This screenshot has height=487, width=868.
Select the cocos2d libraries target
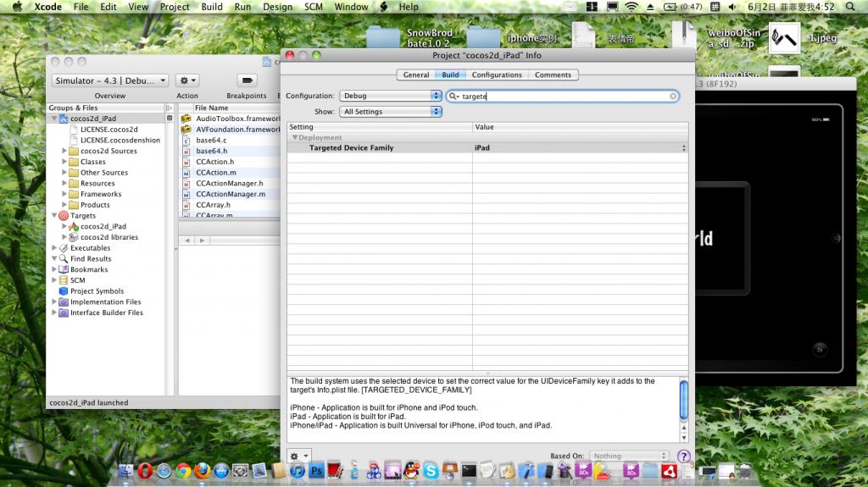[x=109, y=237]
